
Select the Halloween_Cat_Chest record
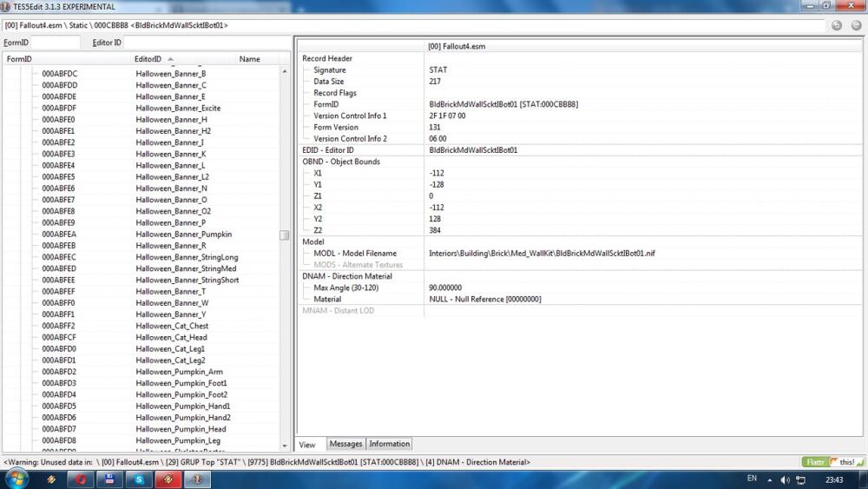coord(172,326)
